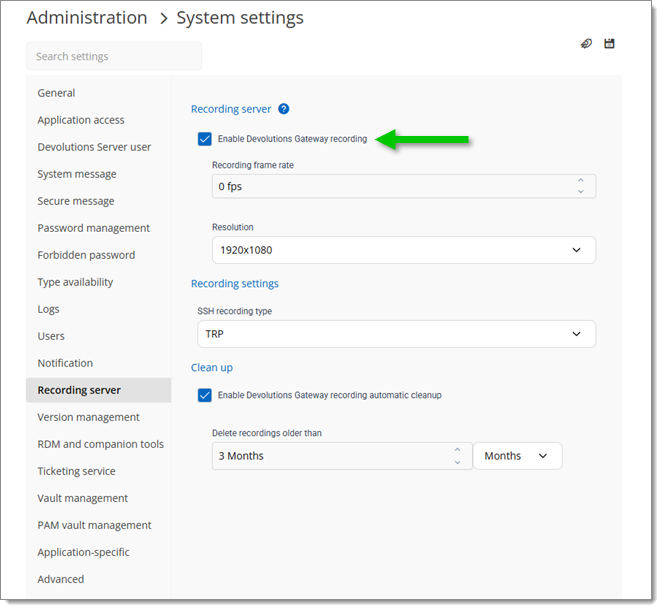
Task: Click the 0 fps frame rate field
Action: [x=404, y=186]
